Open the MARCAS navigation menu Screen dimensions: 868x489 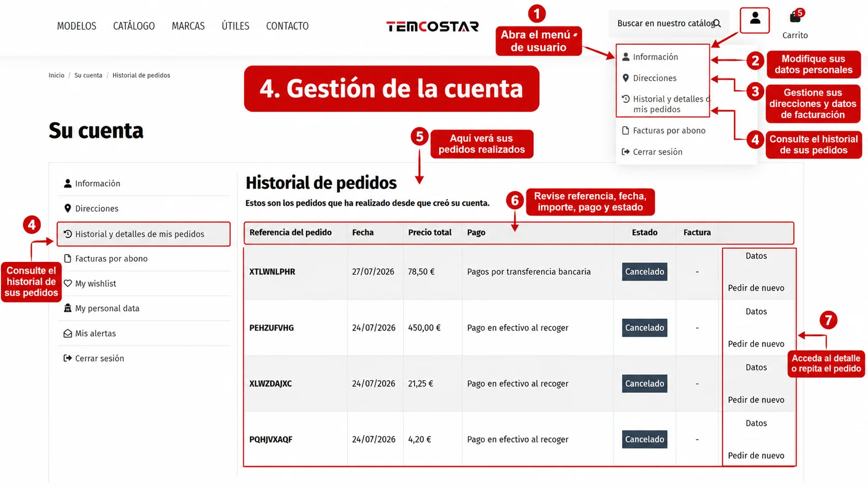pos(188,26)
